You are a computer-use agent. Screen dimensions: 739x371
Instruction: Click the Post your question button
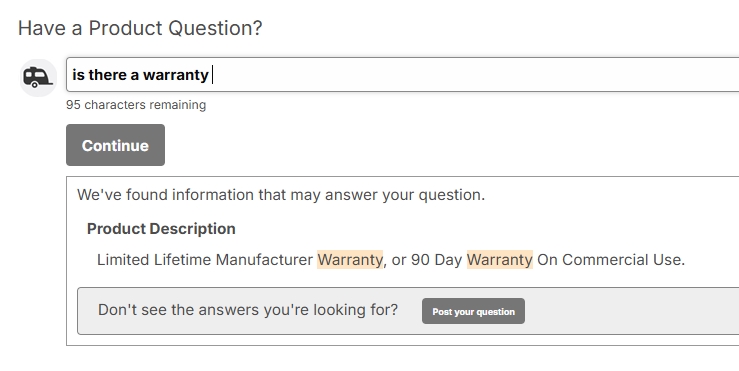click(473, 311)
